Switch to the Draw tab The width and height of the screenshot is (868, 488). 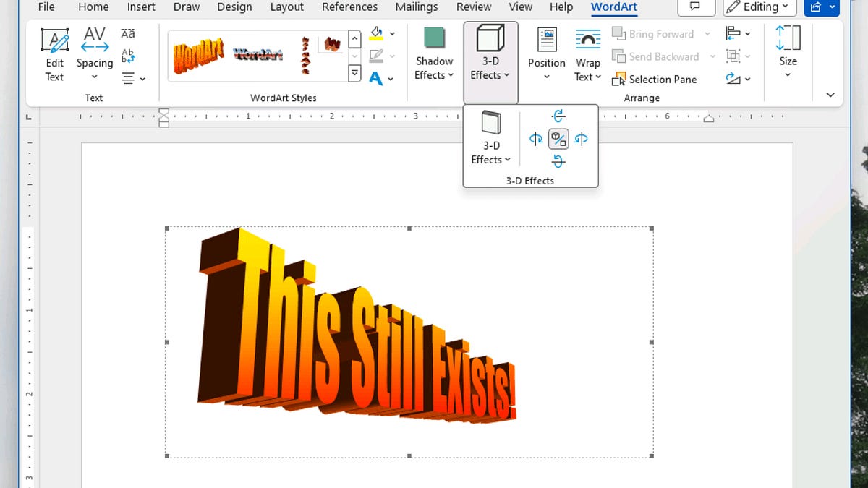(x=187, y=7)
